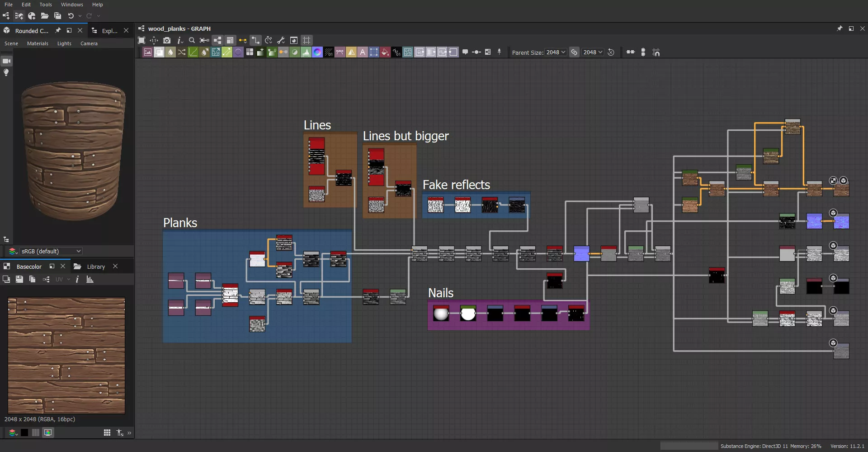Expand the undo history dropdown arrow
The height and width of the screenshot is (452, 868).
click(80, 16)
